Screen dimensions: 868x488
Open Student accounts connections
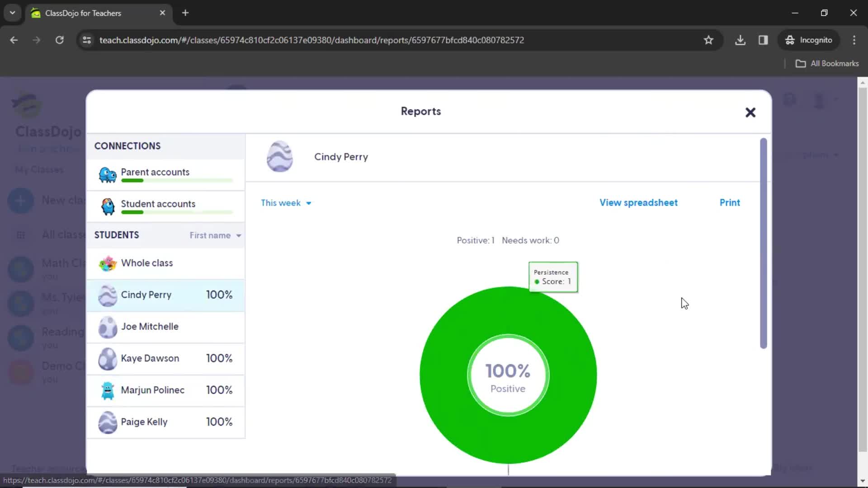pyautogui.click(x=166, y=206)
